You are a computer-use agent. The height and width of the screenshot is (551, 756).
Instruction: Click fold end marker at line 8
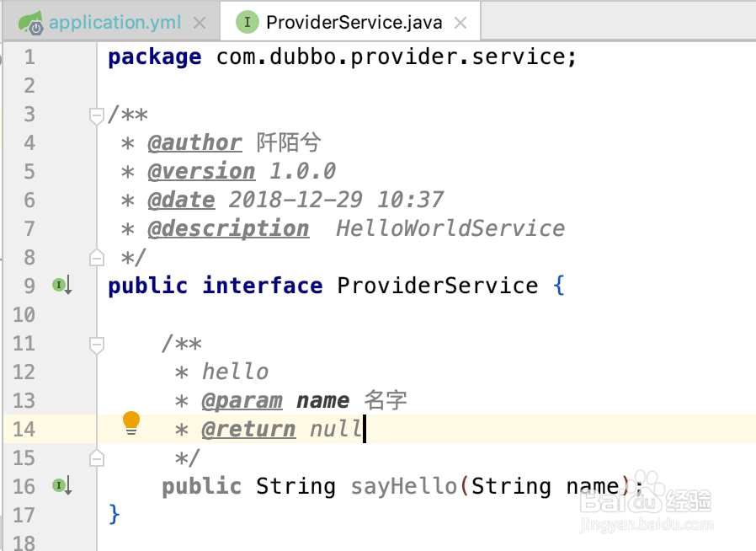[x=97, y=257]
